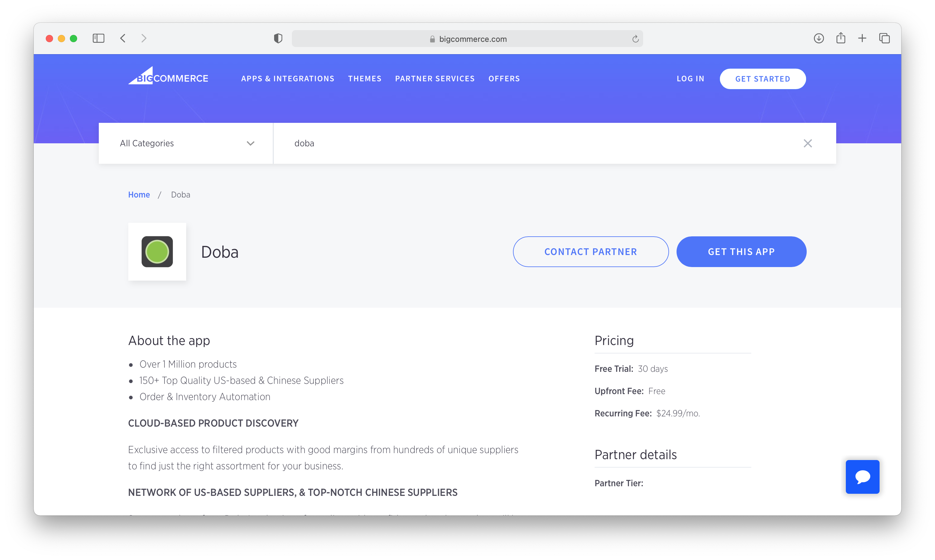This screenshot has height=560, width=935.
Task: Open the chat widget bubble icon
Action: (x=862, y=477)
